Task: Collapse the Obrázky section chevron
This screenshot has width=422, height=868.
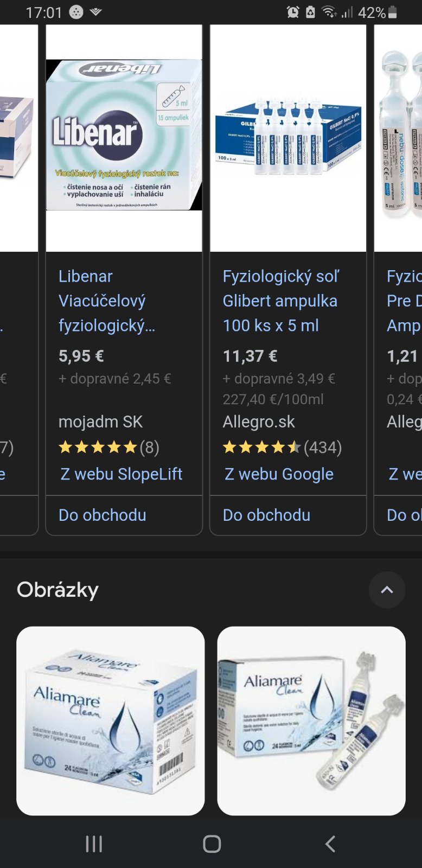Action: pyautogui.click(x=387, y=590)
